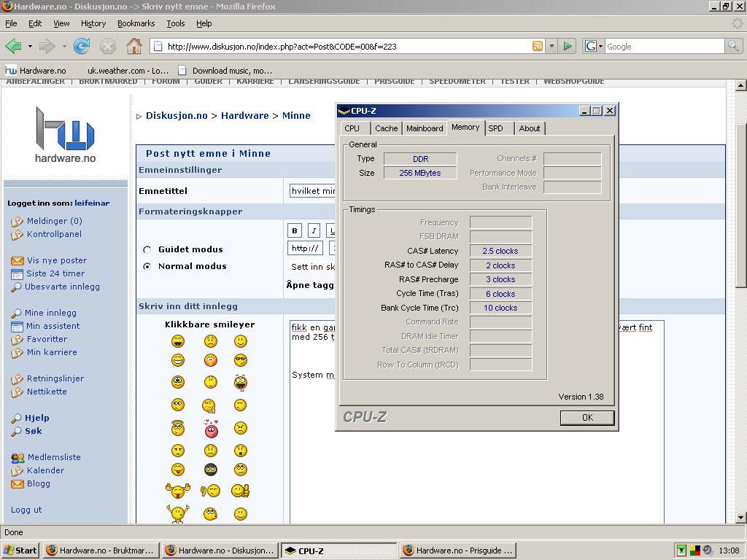Open the back history dropdown arrow
The height and width of the screenshot is (560, 747).
(x=30, y=46)
